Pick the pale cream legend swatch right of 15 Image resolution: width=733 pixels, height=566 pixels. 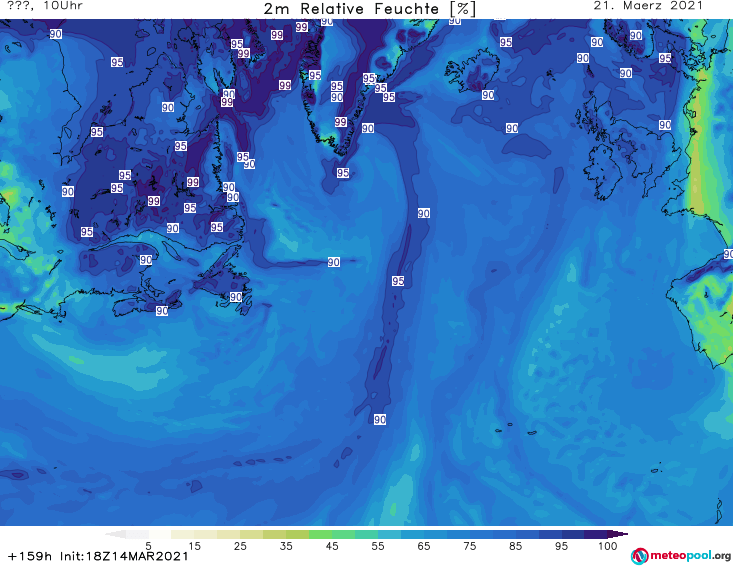coord(206,534)
